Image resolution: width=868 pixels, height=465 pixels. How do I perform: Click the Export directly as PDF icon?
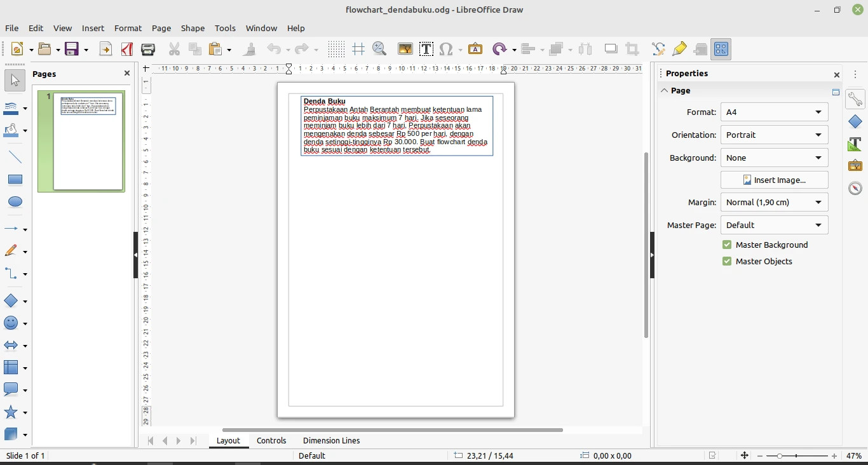click(x=127, y=49)
